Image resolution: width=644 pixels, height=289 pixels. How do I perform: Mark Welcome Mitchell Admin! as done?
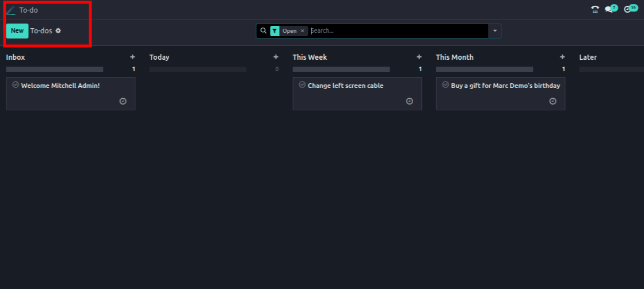[x=16, y=84]
